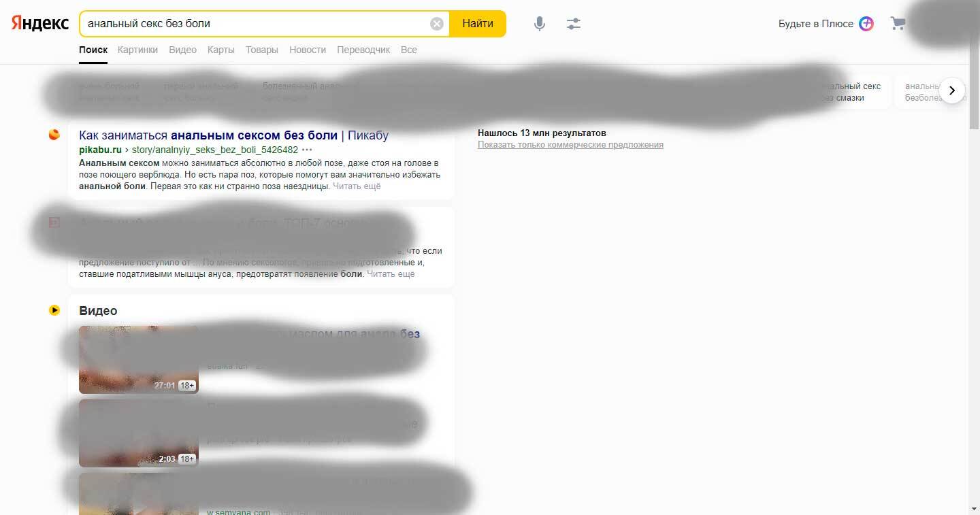Image resolution: width=980 pixels, height=515 pixels.
Task: Expand the Все services menu
Action: 409,50
